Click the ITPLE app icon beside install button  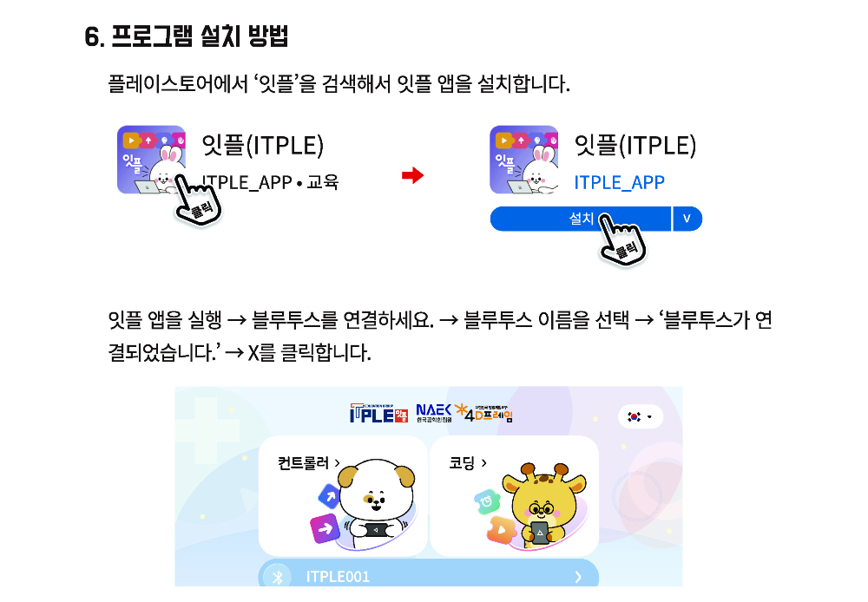pyautogui.click(x=523, y=160)
